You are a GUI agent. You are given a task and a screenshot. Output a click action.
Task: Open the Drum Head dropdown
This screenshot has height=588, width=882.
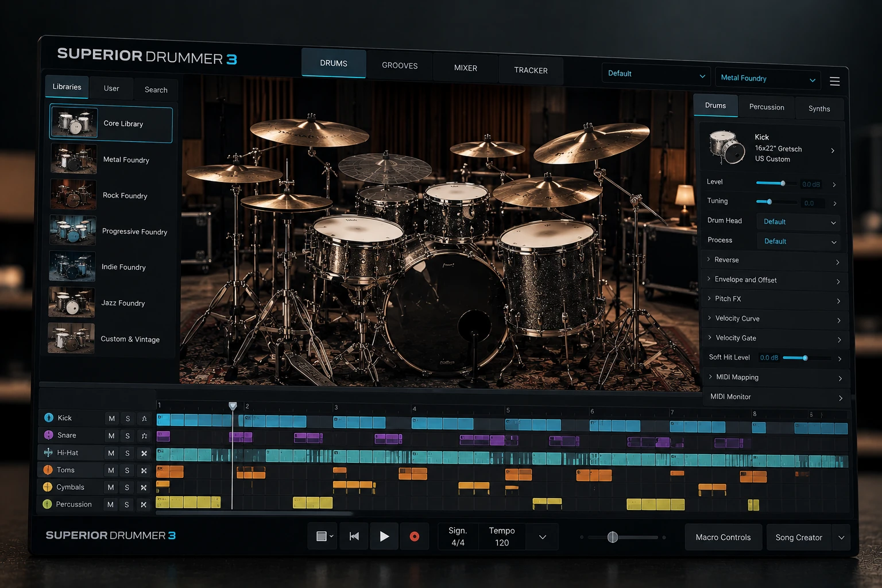799,222
